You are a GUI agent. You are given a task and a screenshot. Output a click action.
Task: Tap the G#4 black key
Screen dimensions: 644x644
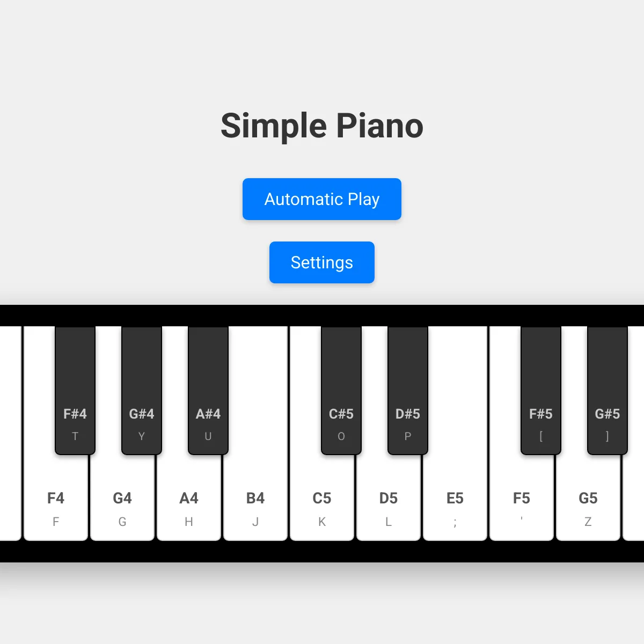[x=142, y=391]
